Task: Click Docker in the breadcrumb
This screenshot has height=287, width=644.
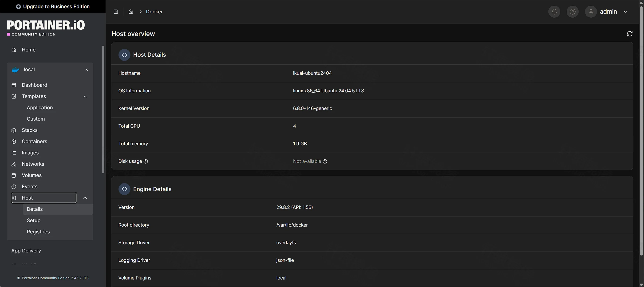Action: click(154, 12)
